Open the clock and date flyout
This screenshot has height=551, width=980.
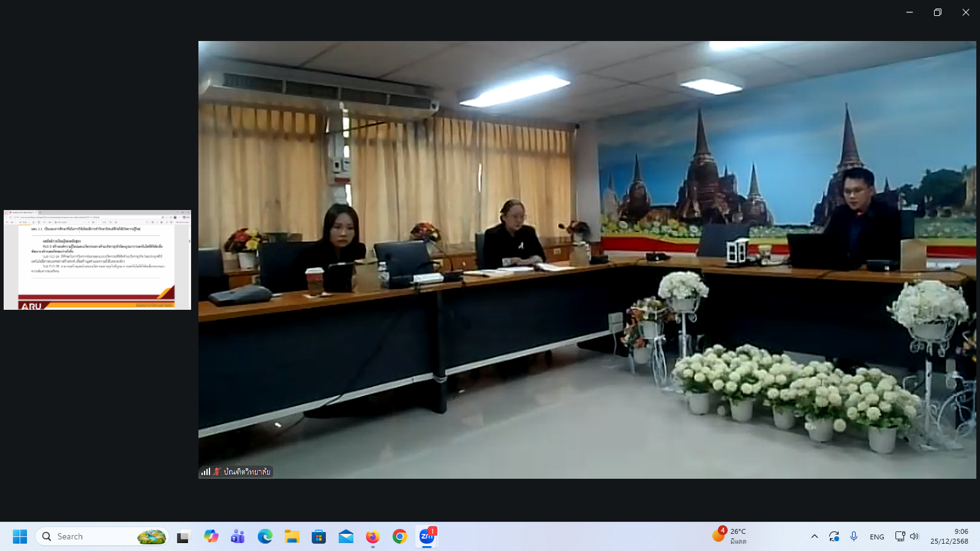[x=949, y=536]
